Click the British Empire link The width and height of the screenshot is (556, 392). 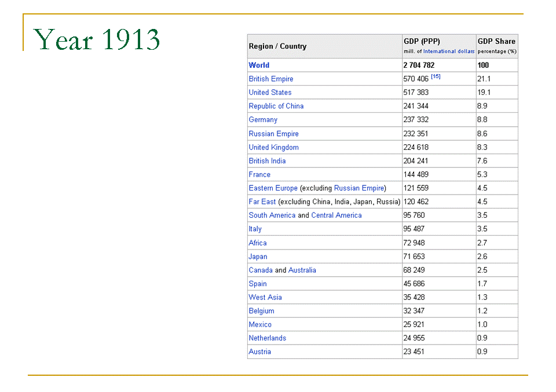click(270, 79)
